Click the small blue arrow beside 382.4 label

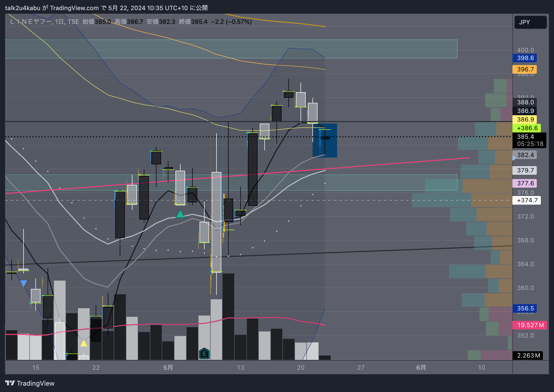pyautogui.click(x=514, y=158)
